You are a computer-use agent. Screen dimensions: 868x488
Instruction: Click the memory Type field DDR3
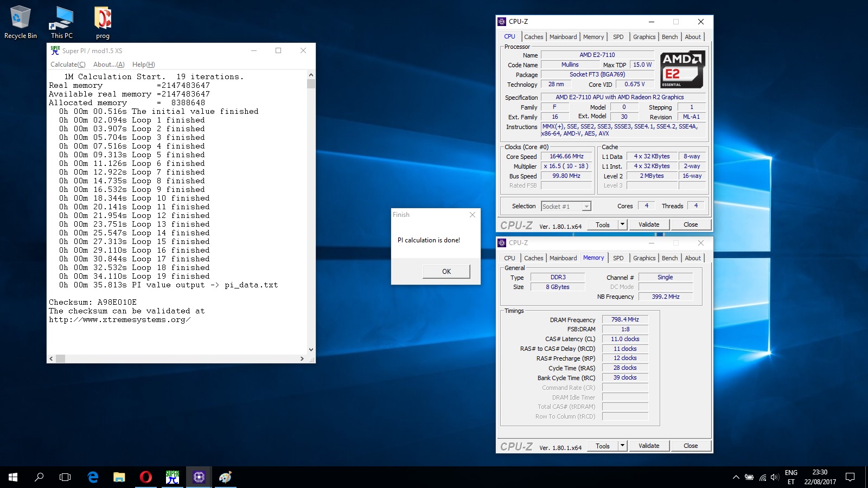coord(558,278)
